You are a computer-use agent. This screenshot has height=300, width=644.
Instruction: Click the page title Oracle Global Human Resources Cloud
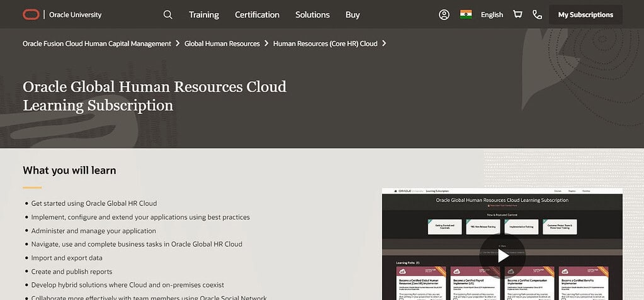click(154, 96)
